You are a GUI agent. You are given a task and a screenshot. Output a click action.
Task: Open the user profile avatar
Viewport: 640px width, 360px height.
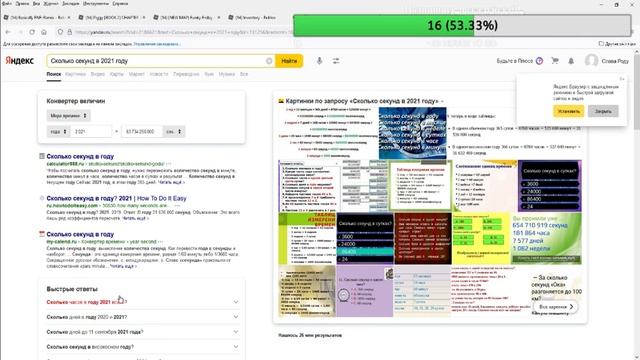pyautogui.click(x=591, y=61)
